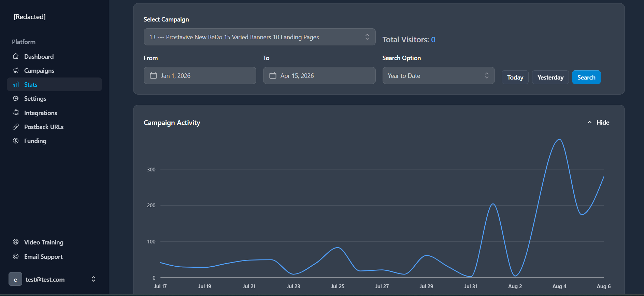This screenshot has width=644, height=296.
Task: Open the Select Campaign dropdown
Action: pos(259,37)
